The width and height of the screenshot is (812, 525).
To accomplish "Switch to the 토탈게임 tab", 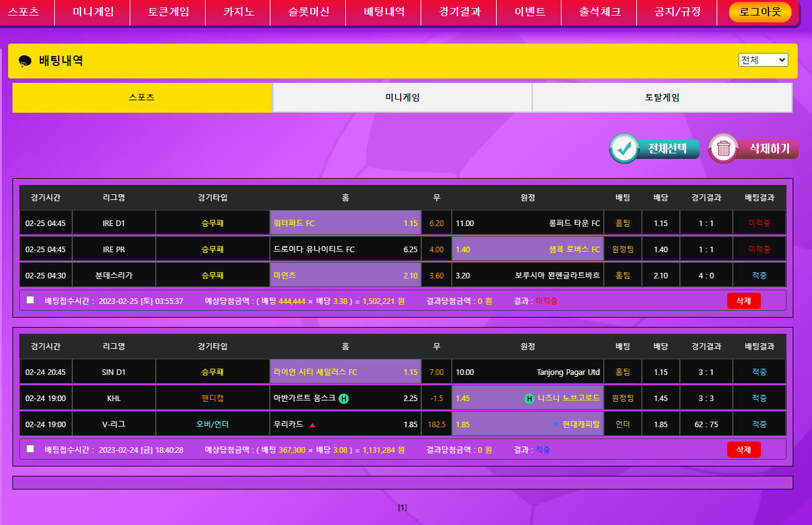I will pos(662,98).
